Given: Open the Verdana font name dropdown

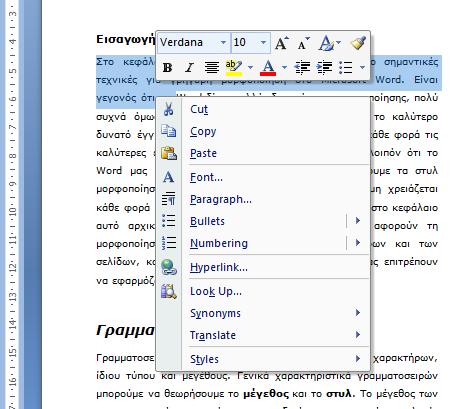Looking at the screenshot, I should point(223,43).
